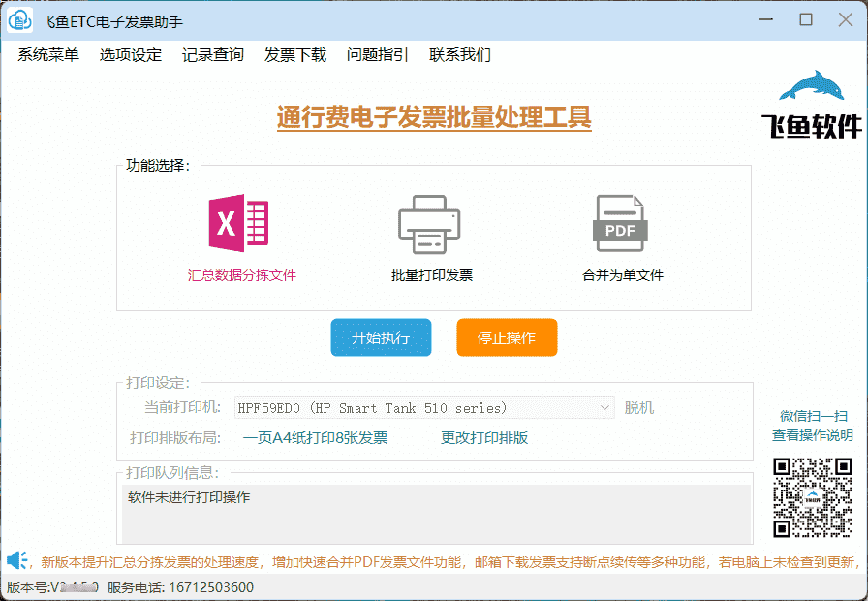Expand the current printer dropdown
Screen dimensions: 868x601
coord(605,407)
